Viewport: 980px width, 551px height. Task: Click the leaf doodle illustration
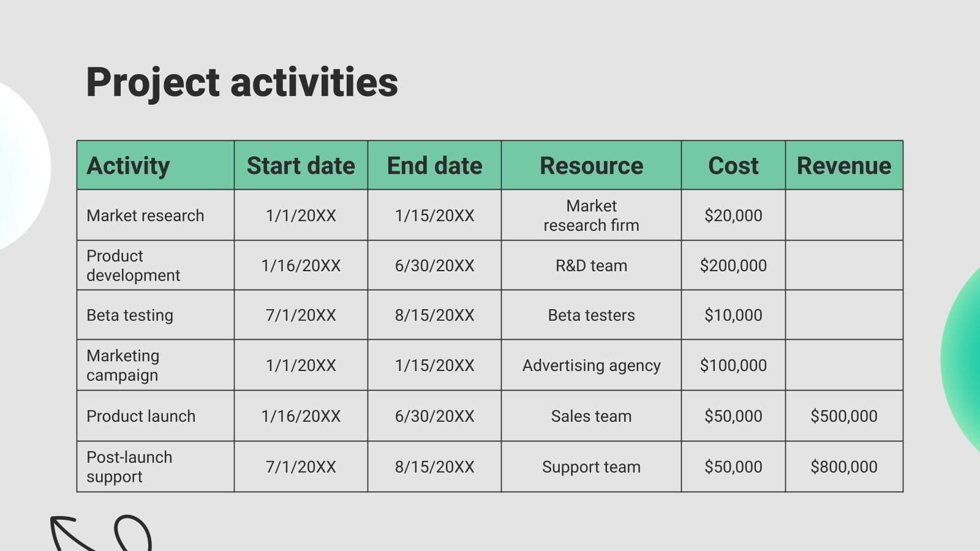(x=101, y=534)
